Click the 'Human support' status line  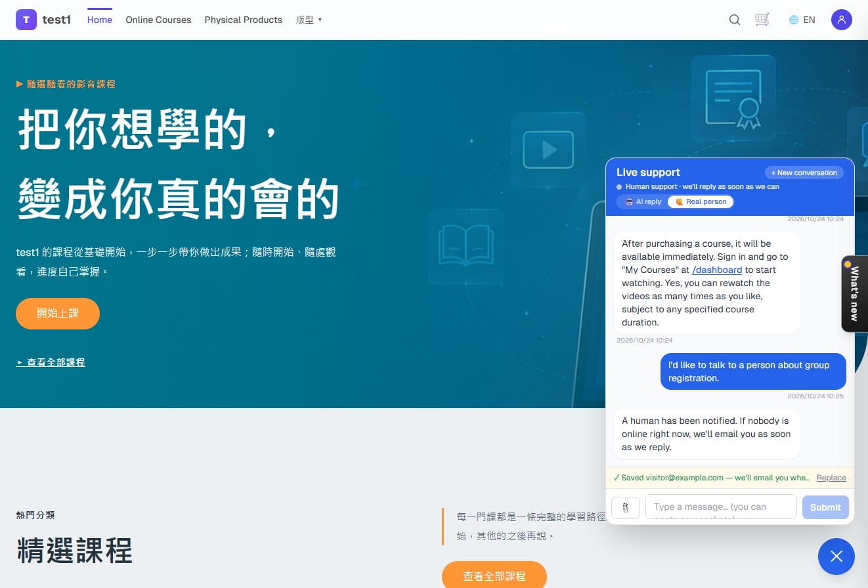point(698,186)
